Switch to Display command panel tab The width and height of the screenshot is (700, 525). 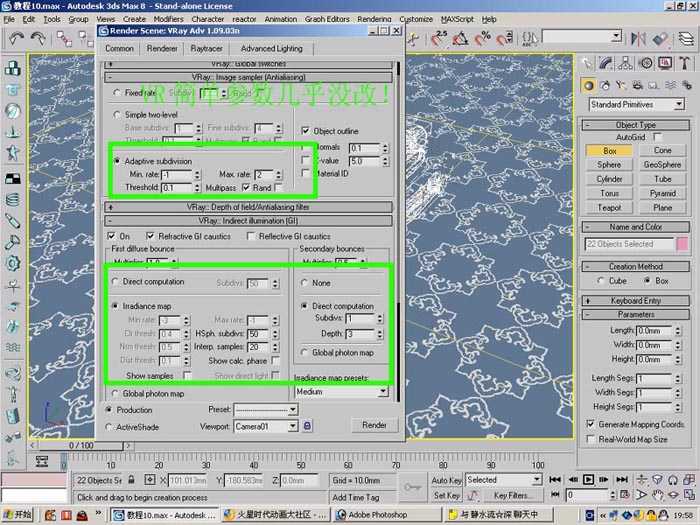coord(665,63)
